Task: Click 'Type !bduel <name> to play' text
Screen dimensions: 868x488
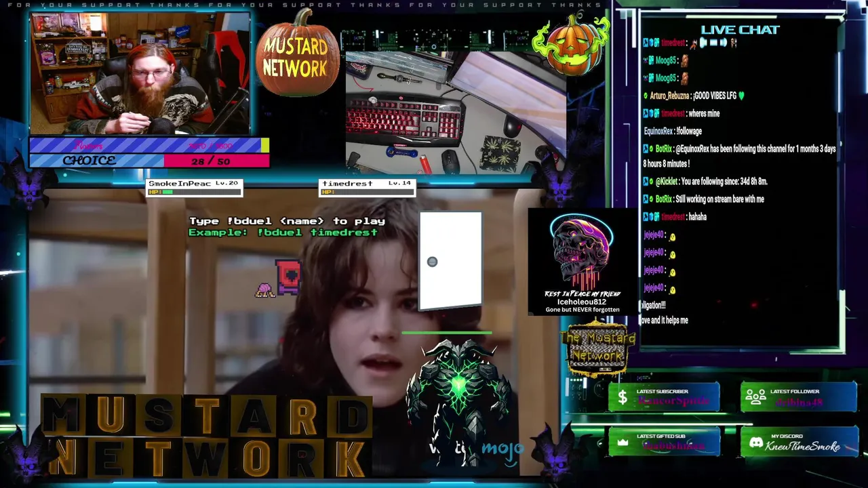Action: coord(287,221)
